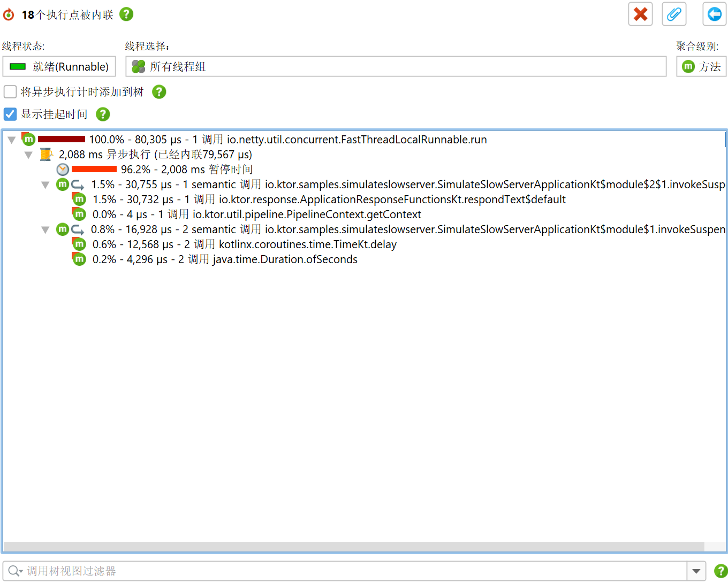
Task: Uncheck 显示挂起时间 checkbox
Action: [x=10, y=114]
